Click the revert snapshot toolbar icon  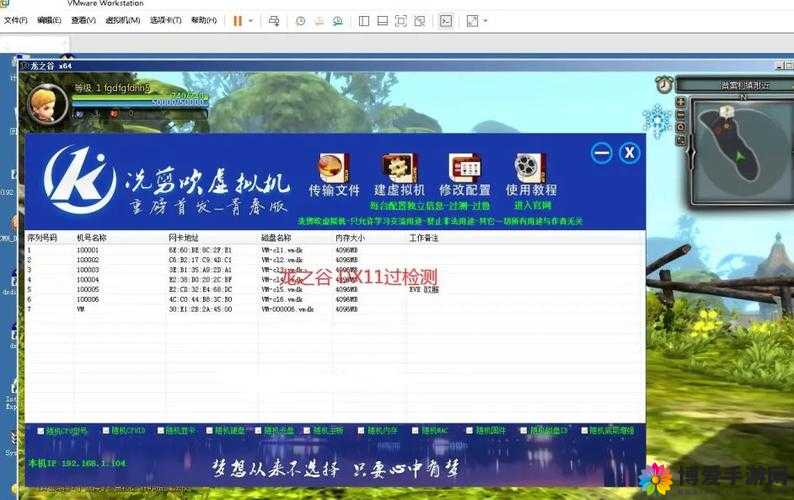(x=319, y=21)
